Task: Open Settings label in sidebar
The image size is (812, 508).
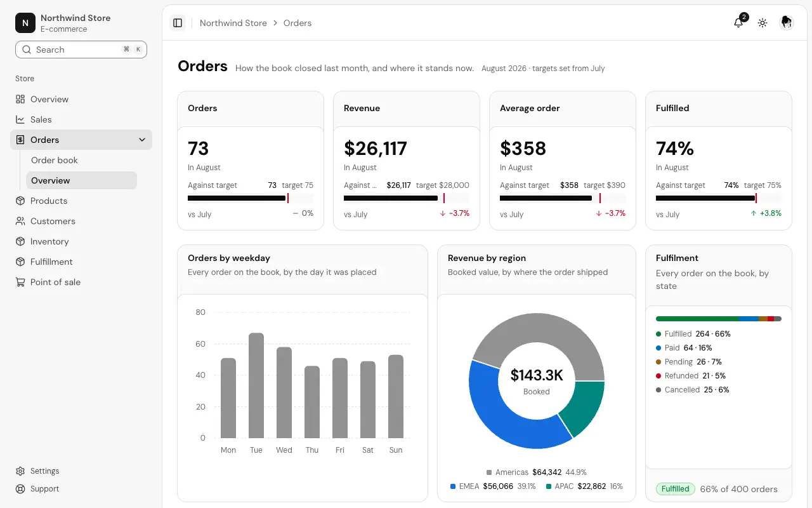Action: point(44,471)
